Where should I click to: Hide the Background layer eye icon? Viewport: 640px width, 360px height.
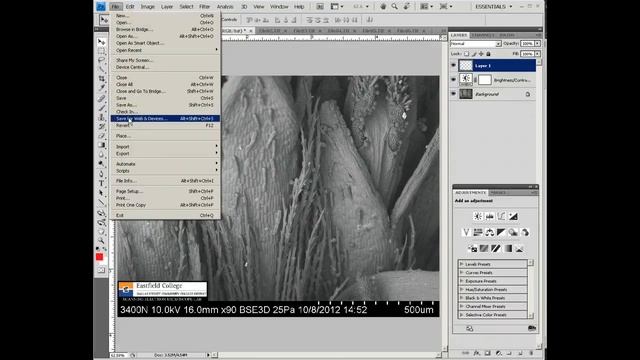(453, 94)
